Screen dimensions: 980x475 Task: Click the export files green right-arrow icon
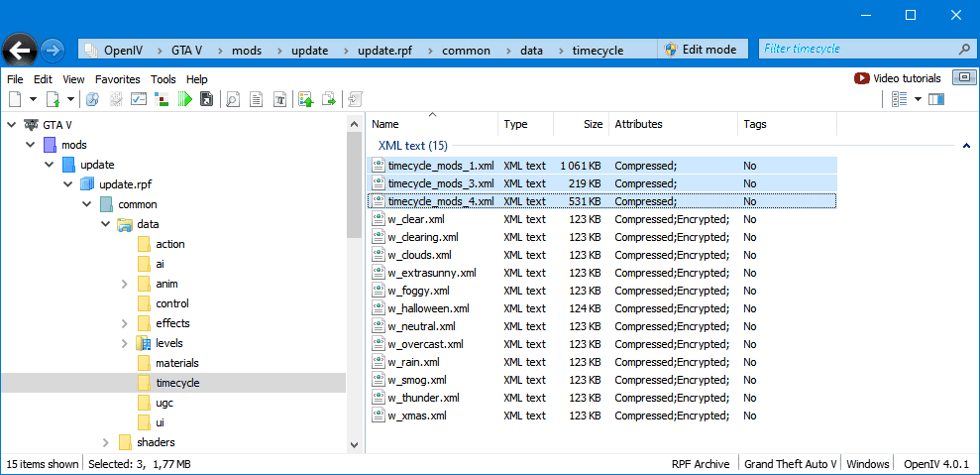click(x=329, y=99)
